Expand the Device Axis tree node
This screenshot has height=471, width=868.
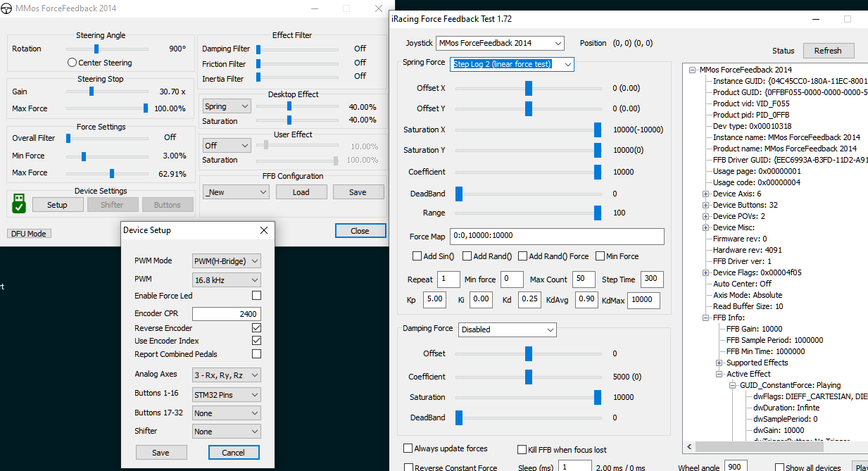[706, 194]
